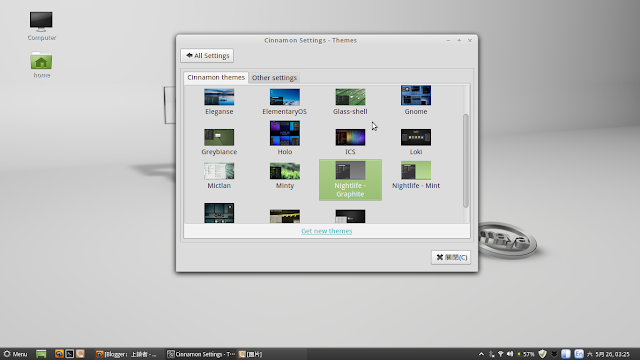Follow the Get new themes link
Viewport: 640px width, 360px height.
point(327,231)
